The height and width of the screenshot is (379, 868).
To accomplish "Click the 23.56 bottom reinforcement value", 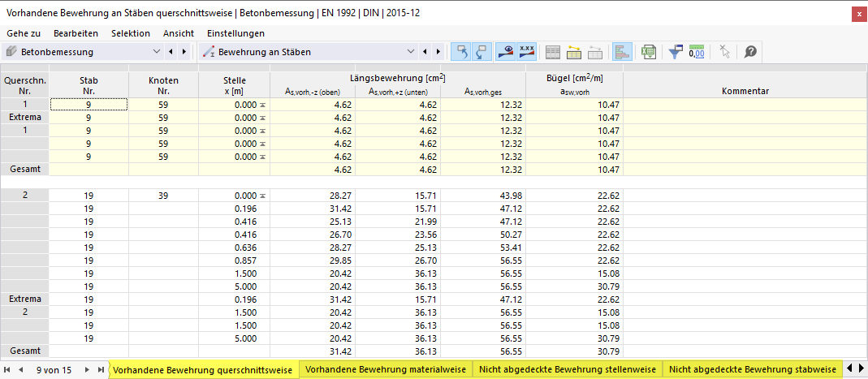I will [398, 234].
